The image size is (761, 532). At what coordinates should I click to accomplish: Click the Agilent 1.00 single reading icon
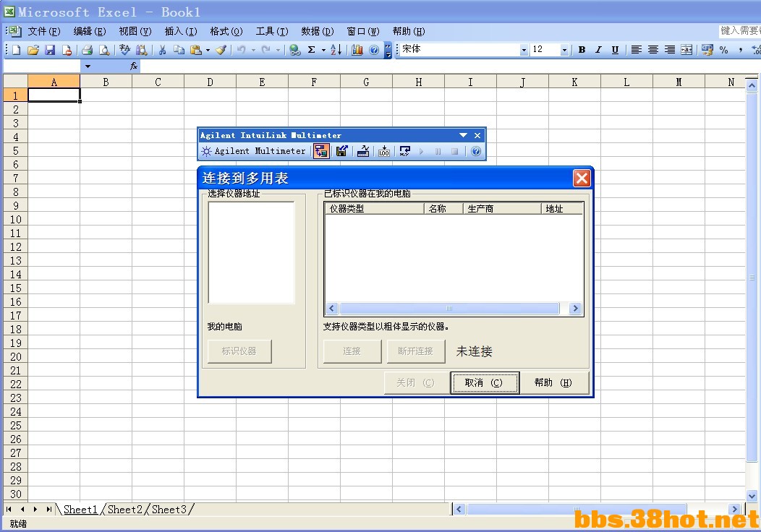point(384,151)
